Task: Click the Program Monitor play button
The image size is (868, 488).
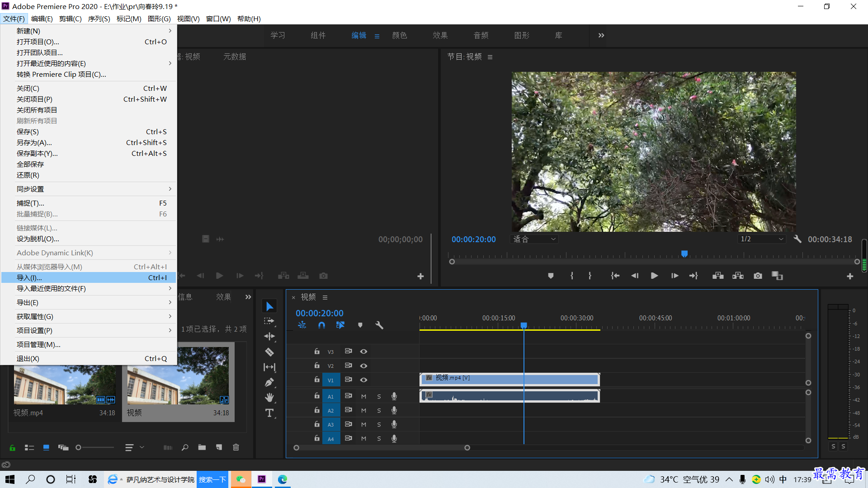Action: click(x=654, y=276)
